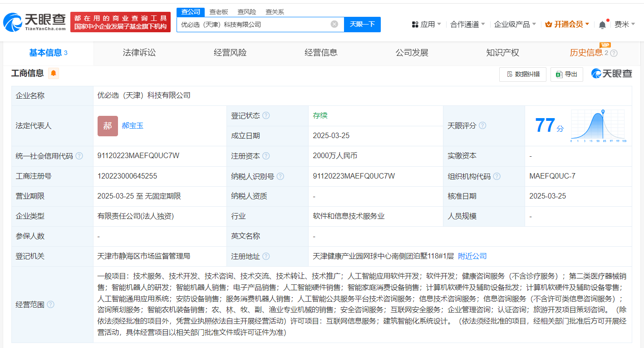This screenshot has width=644, height=348.
Task: Click help icon next to 登记状态
Action: click(266, 115)
